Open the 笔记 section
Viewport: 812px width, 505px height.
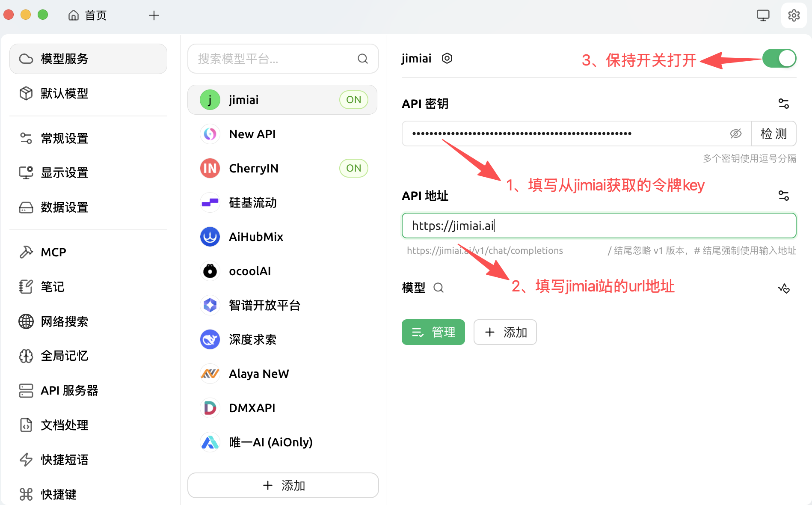[52, 287]
